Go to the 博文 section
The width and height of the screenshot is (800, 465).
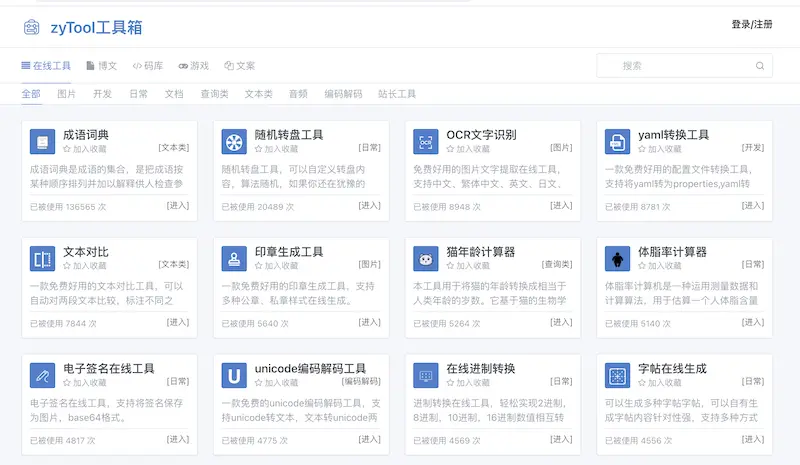pyautogui.click(x=102, y=66)
